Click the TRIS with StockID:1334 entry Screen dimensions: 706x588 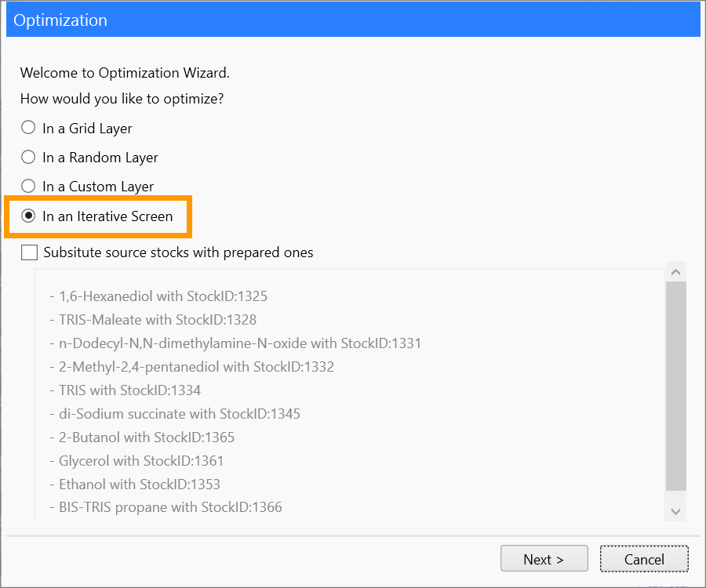click(x=130, y=390)
